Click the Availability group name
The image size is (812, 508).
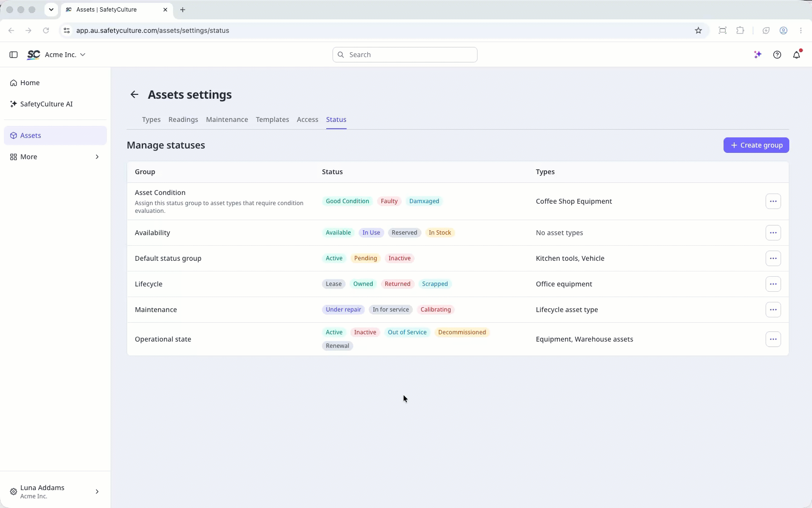tap(152, 233)
